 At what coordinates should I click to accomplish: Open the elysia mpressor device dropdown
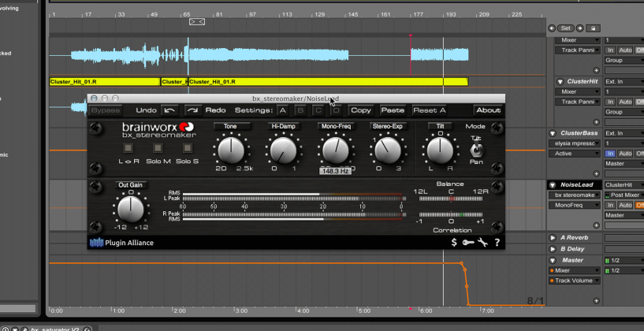point(575,143)
